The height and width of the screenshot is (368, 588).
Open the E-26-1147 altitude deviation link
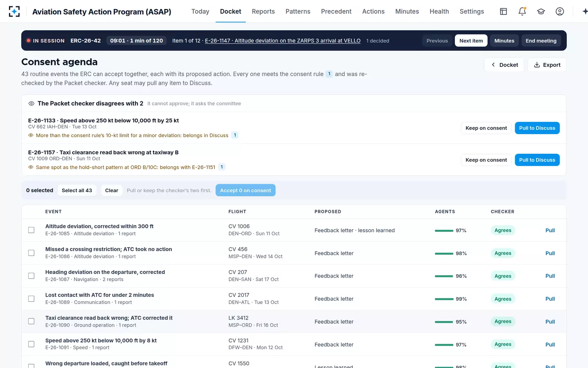[283, 40]
